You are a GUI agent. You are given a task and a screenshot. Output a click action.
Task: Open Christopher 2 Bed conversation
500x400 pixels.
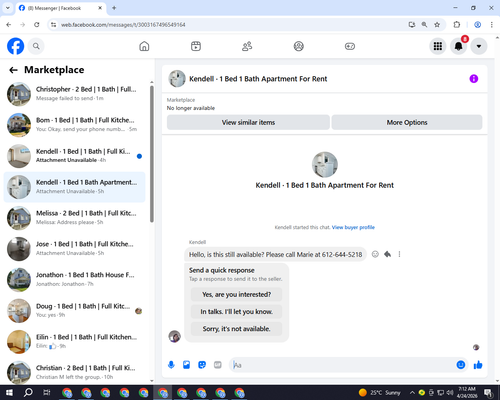tap(75, 94)
